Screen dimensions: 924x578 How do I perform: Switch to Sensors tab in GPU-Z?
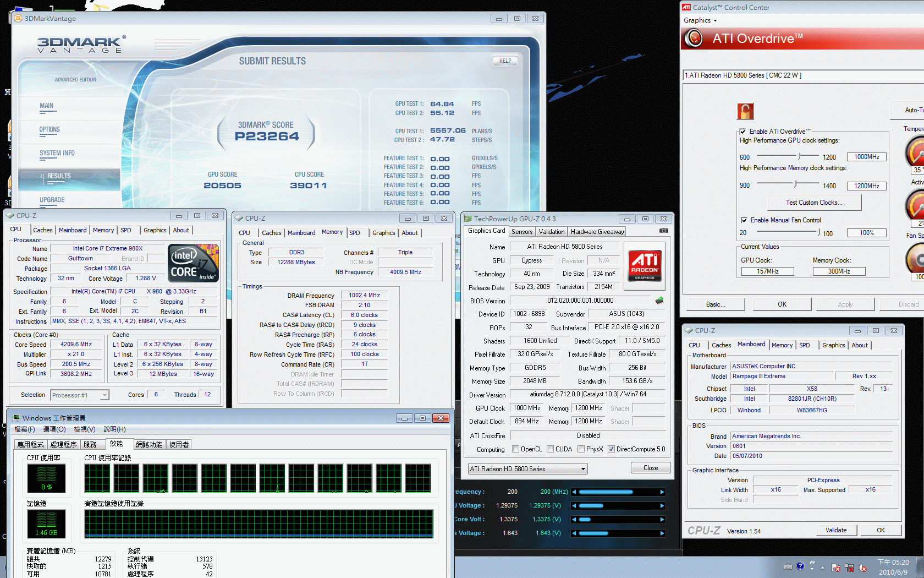click(x=521, y=232)
